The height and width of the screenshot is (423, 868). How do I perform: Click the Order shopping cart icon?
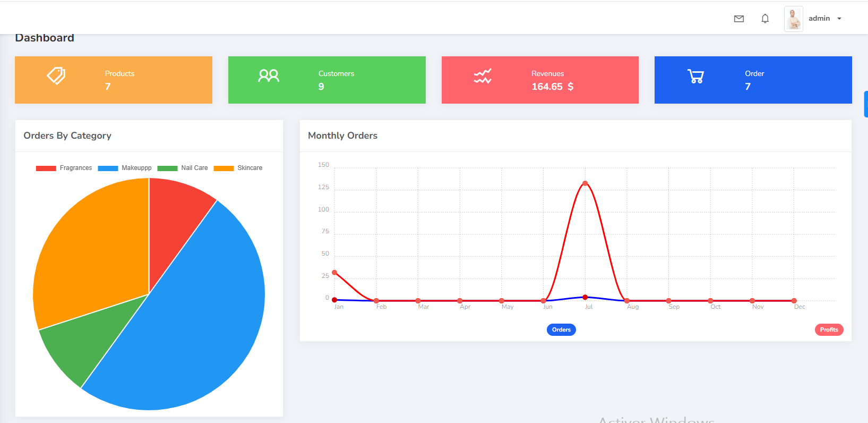click(x=695, y=77)
